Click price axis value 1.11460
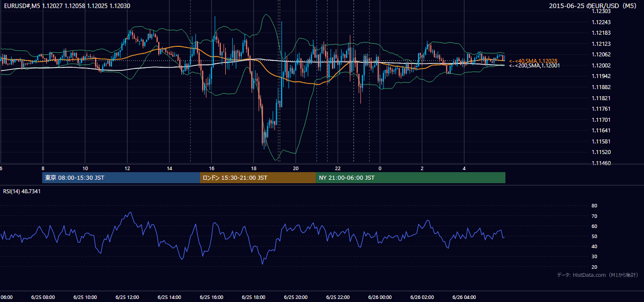This screenshot has height=302, width=644. coord(601,163)
